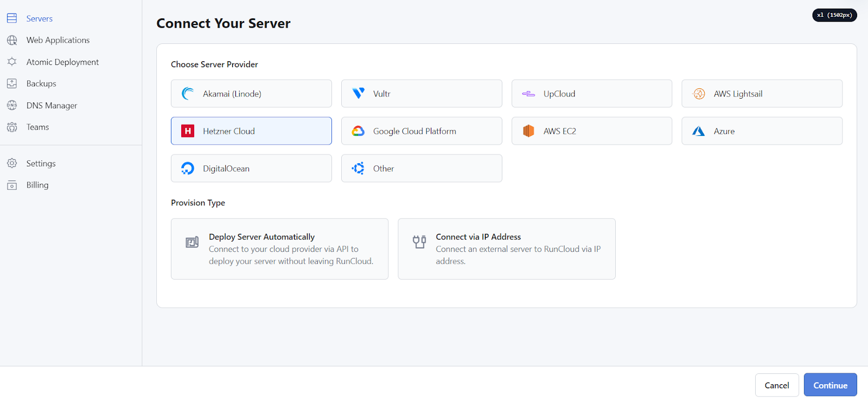Select Connect via IP Address provision type

[507, 249]
